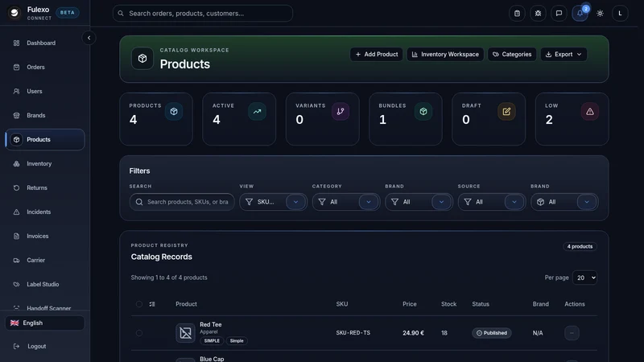Click the Low stock warning icon
The height and width of the screenshot is (362, 644).
(x=590, y=111)
